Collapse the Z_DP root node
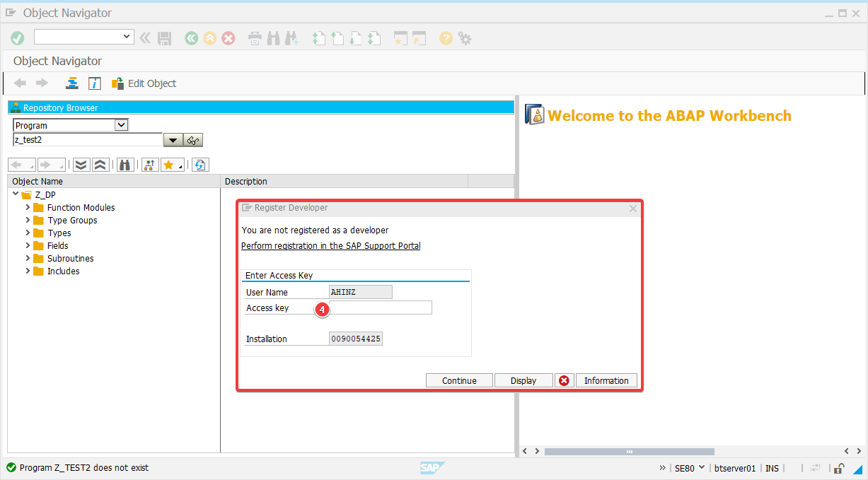This screenshot has width=868, height=480. tap(16, 194)
